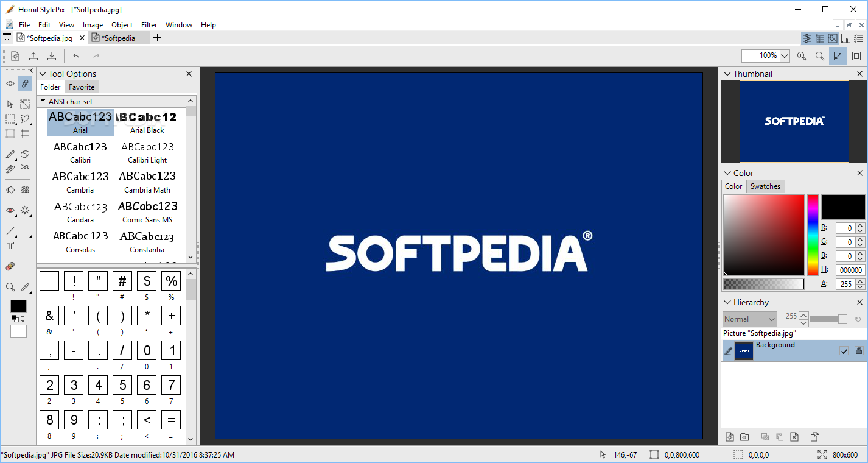This screenshot has width=868, height=463.
Task: Insert the number 7 character
Action: click(x=171, y=385)
